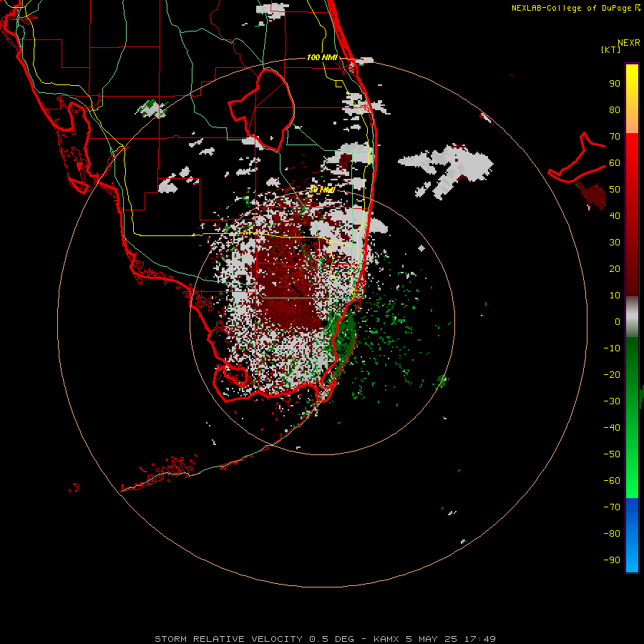Click the Storm Relative Velocity KAMX caption

coord(325,639)
